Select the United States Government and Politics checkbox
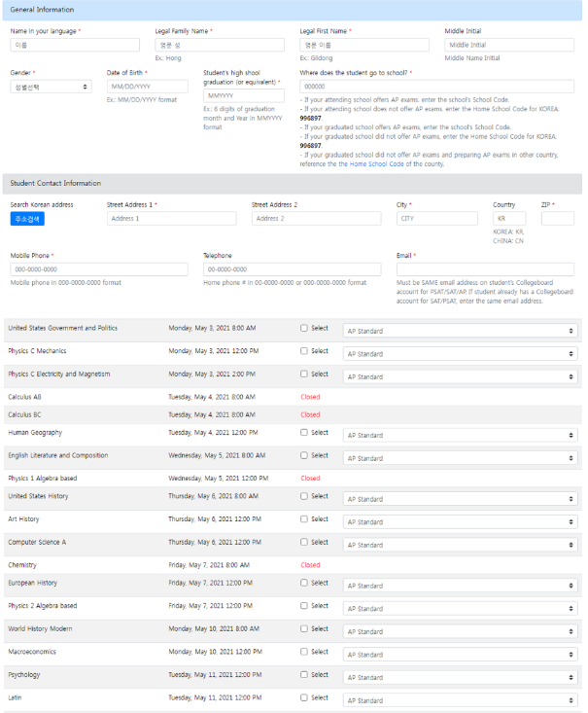Image resolution: width=588 pixels, height=713 pixels. tap(304, 328)
